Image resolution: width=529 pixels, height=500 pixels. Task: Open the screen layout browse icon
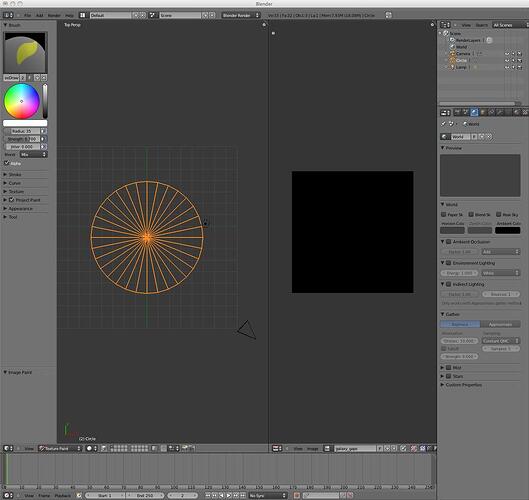click(x=83, y=15)
